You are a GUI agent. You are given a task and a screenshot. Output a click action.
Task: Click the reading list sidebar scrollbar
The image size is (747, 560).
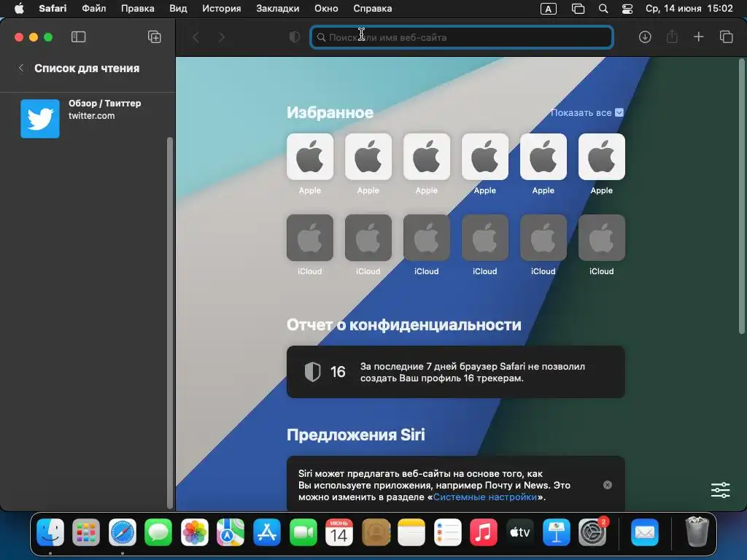170,323
